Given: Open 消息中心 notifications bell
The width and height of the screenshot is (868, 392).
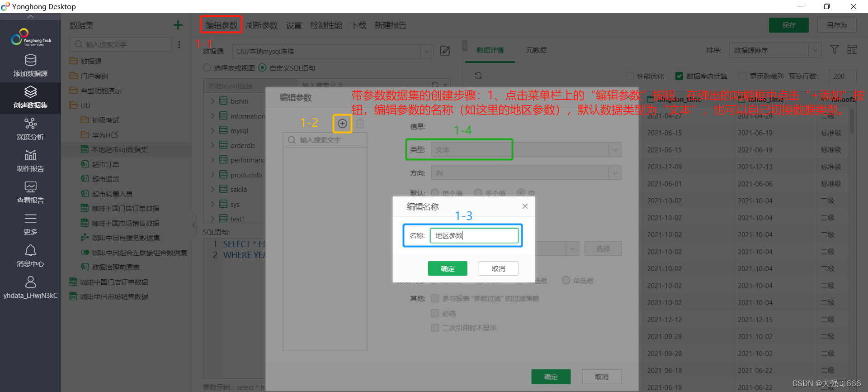Looking at the screenshot, I should coord(30,256).
